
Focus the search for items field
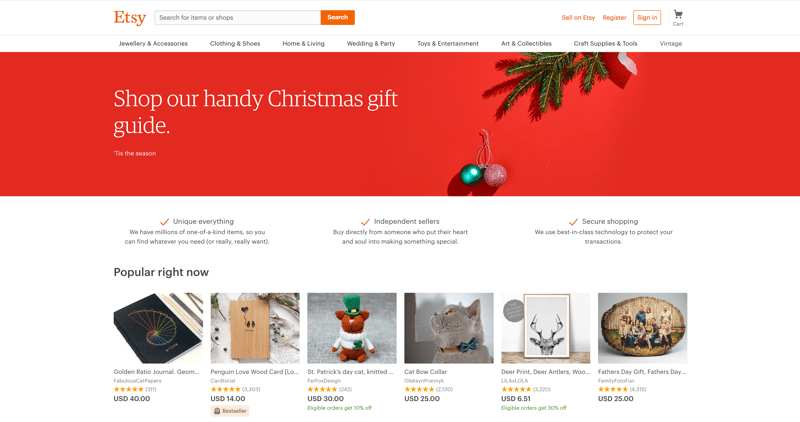(238, 17)
